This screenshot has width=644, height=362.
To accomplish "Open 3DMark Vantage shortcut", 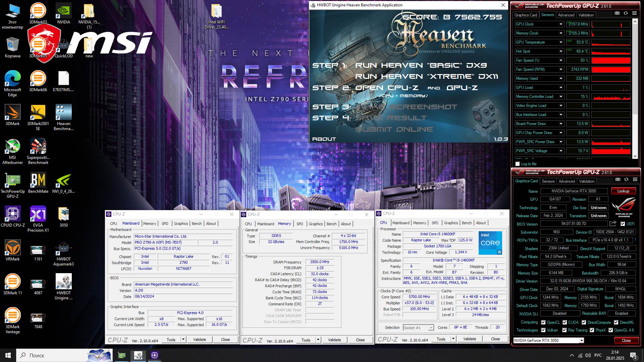I will 12,320.
